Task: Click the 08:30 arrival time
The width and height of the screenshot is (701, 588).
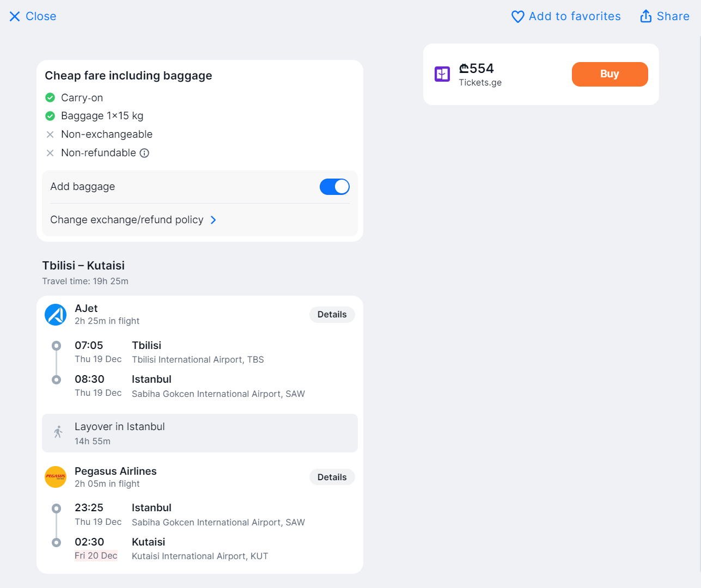Action: (89, 379)
